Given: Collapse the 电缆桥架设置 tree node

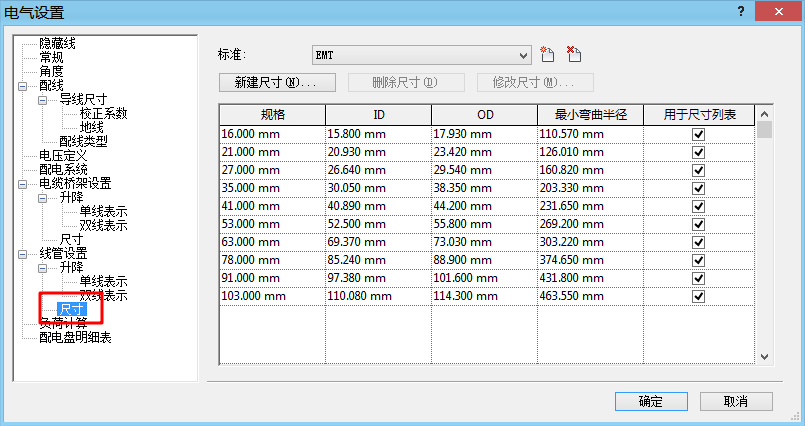Looking at the screenshot, I should pyautogui.click(x=23, y=184).
